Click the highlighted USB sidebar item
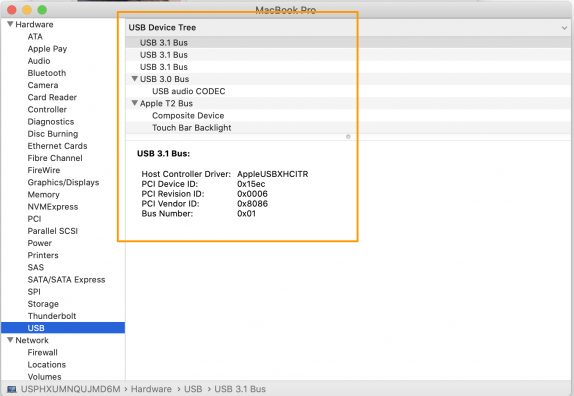Image resolution: width=574 pixels, height=396 pixels. 63,328
